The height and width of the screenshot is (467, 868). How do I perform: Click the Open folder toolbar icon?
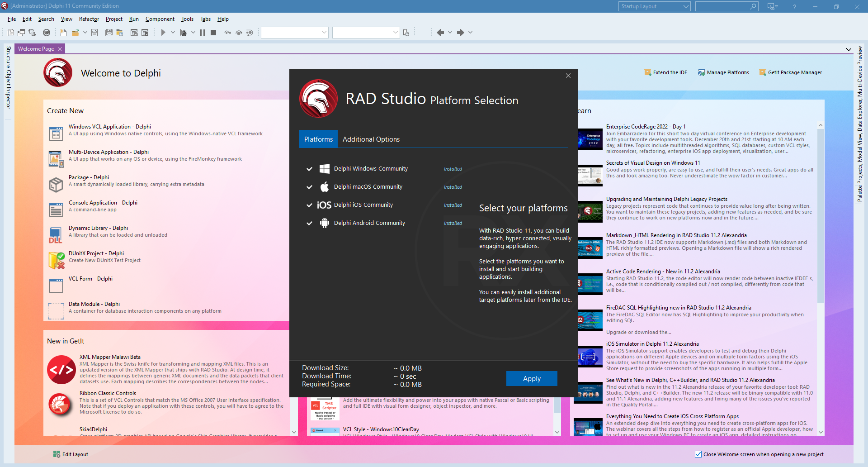(x=75, y=33)
